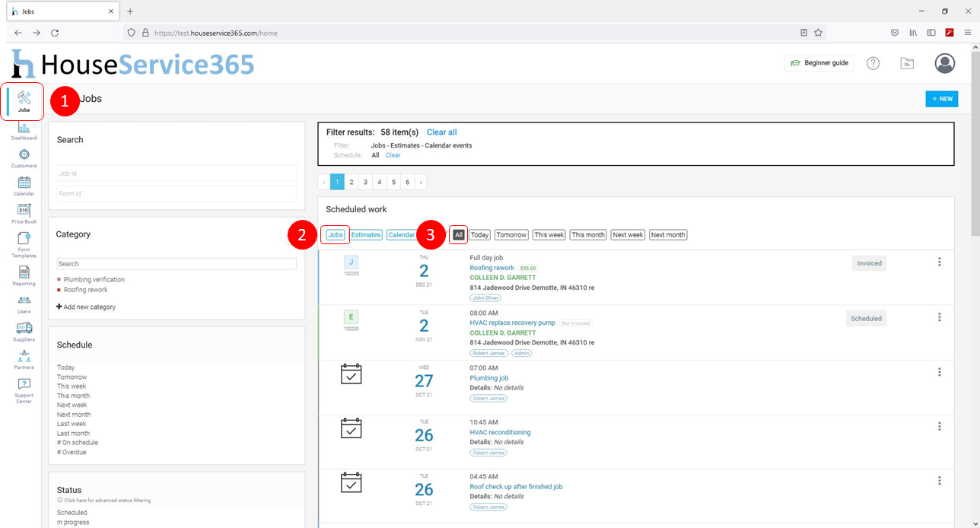Viewport: 980px width, 528px height.
Task: Select the All schedule filter chip
Action: point(458,235)
